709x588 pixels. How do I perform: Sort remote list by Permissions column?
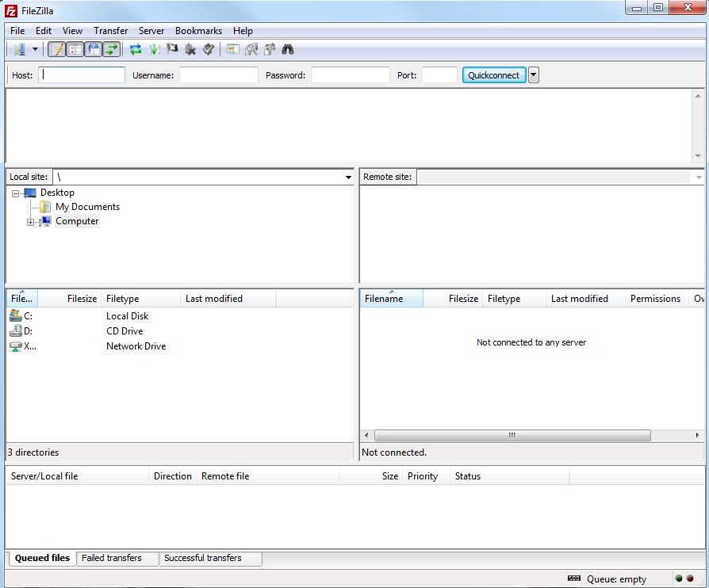click(656, 298)
